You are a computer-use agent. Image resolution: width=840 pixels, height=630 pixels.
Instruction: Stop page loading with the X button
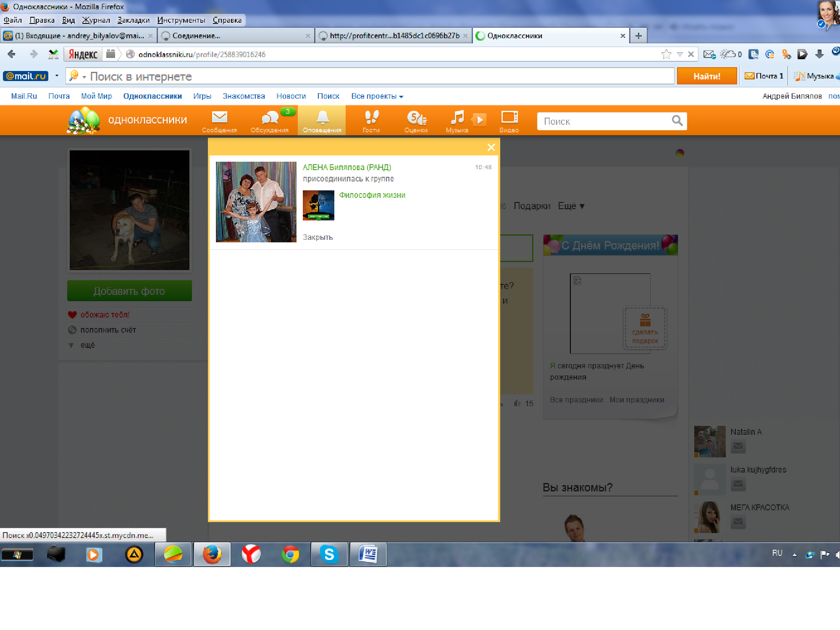tap(691, 54)
